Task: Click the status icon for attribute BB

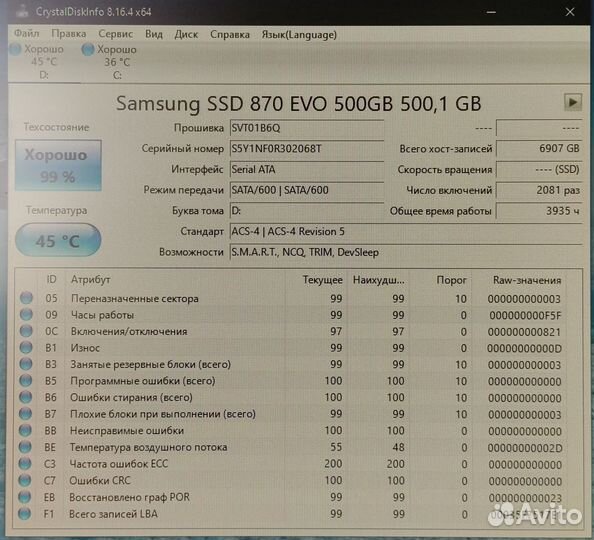Action: (25, 430)
